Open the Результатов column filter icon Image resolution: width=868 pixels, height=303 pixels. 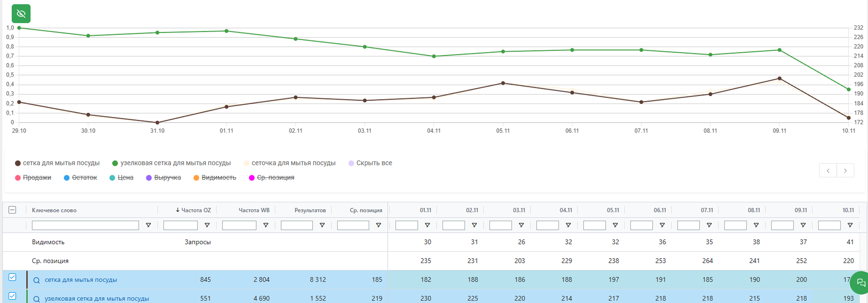click(x=322, y=225)
